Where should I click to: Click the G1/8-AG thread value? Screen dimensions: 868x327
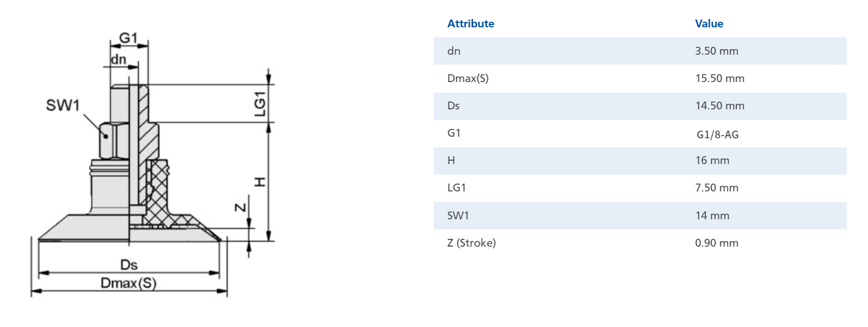[x=717, y=134]
